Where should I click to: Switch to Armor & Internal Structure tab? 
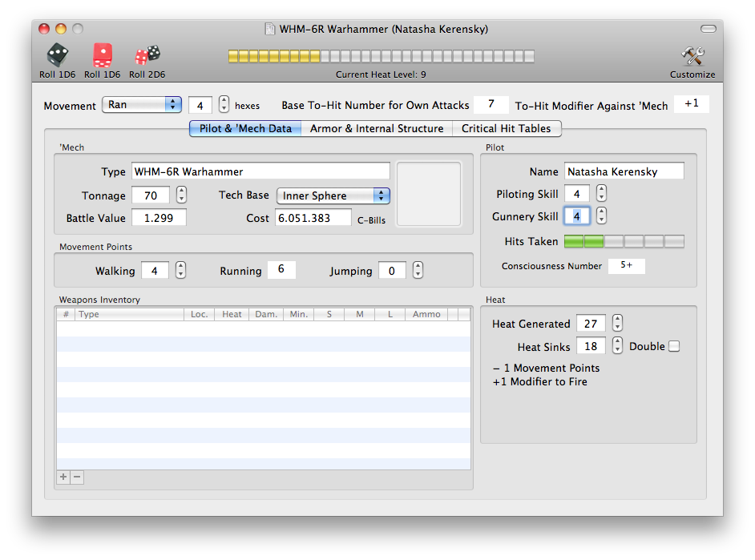(x=377, y=128)
